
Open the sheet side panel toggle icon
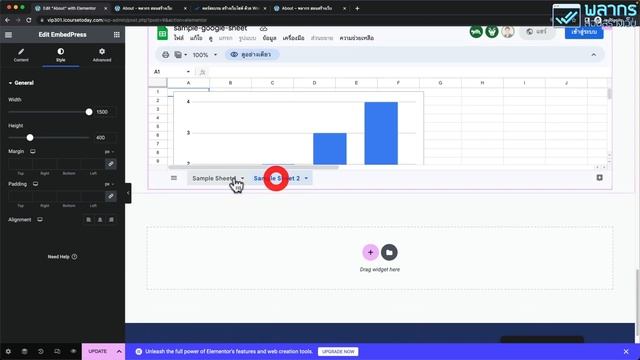coord(599,178)
